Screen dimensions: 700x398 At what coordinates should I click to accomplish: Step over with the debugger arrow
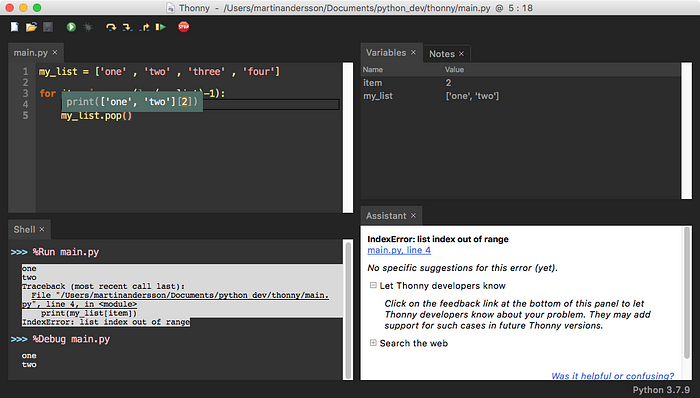111,27
